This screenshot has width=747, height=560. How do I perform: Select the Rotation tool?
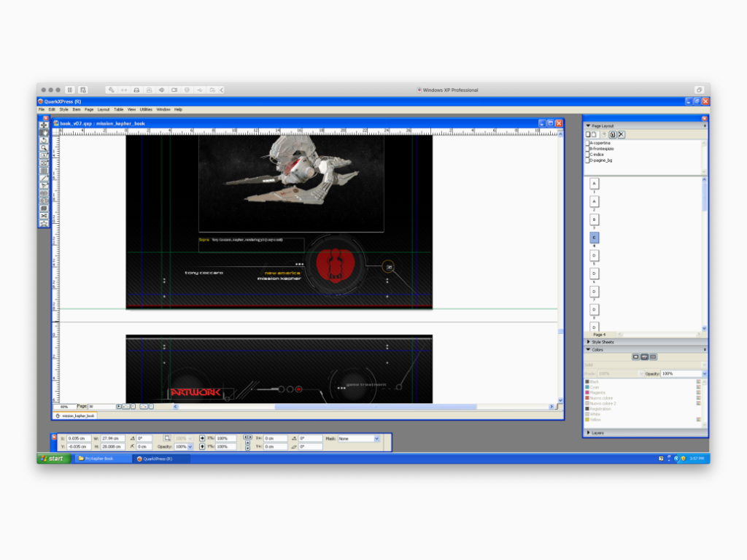click(x=44, y=140)
